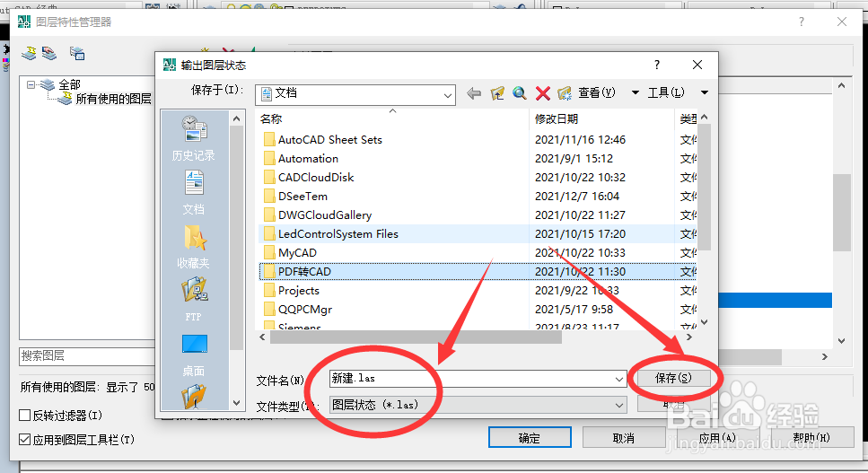
Task: Open the History (历史记录) shortcut
Action: coord(193,138)
